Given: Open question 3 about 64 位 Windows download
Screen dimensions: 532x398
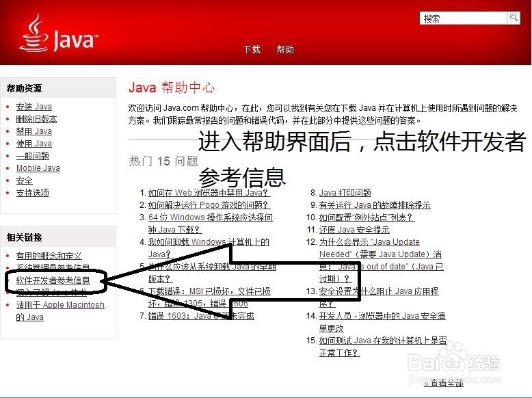Looking at the screenshot, I should [x=211, y=223].
